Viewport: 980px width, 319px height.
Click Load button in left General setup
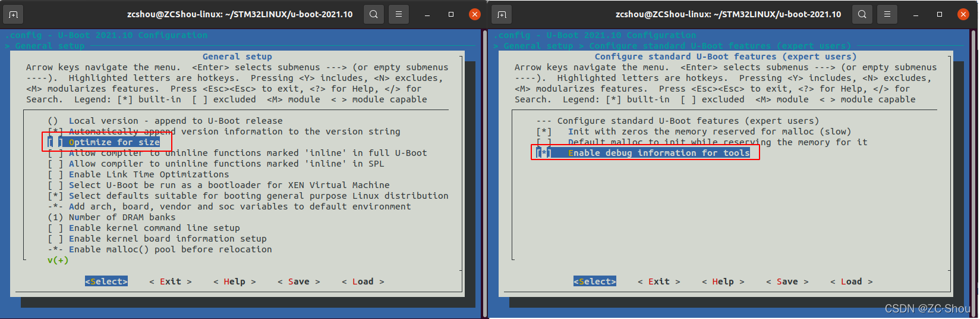(363, 282)
